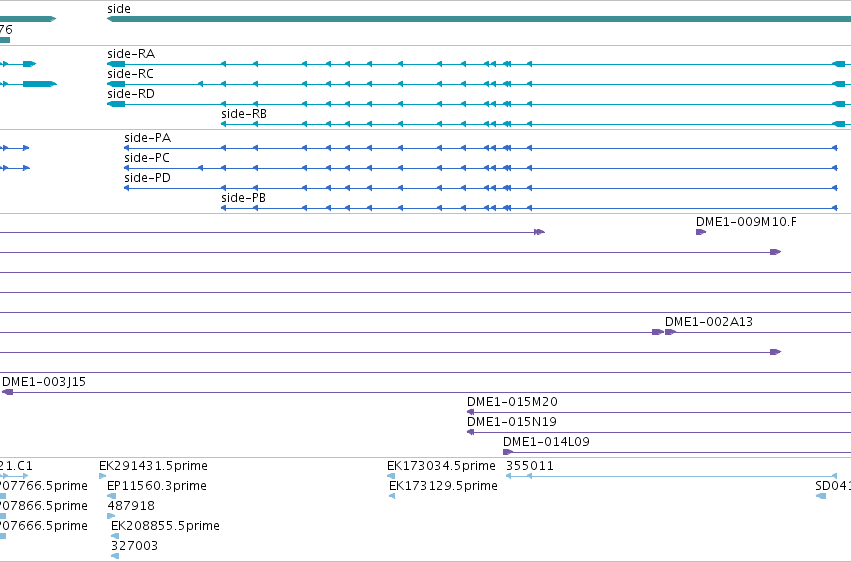
Task: Click the EK173034.5prime label
Action: coord(441,466)
